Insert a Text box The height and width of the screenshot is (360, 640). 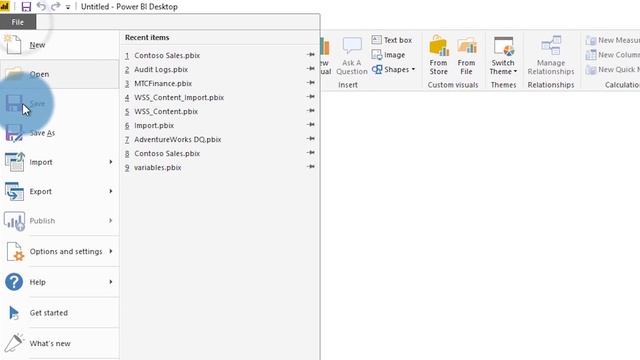coord(391,40)
